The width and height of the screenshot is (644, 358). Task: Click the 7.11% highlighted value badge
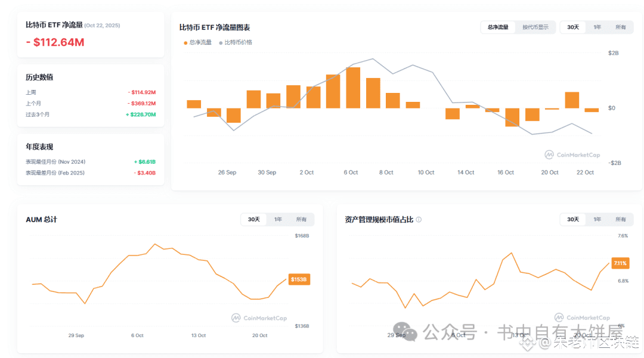tap(620, 263)
